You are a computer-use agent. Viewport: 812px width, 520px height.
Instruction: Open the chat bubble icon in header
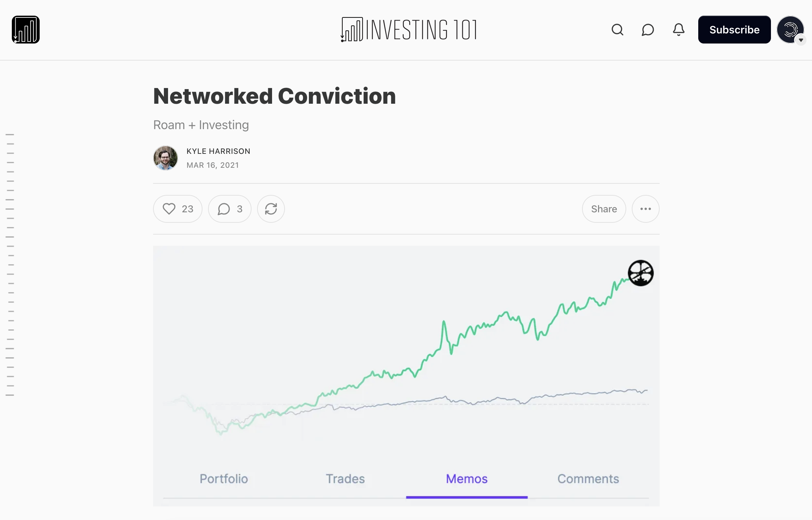pyautogui.click(x=648, y=30)
